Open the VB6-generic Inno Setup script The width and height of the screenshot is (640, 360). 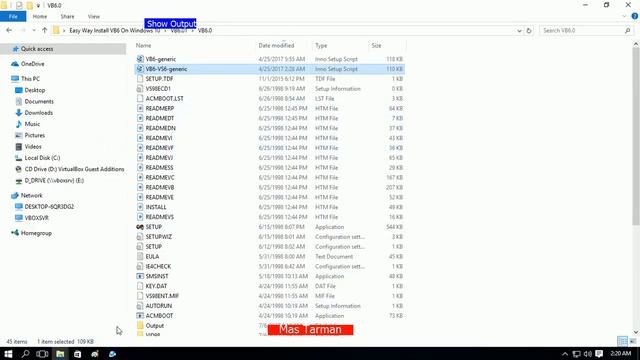click(x=269, y=59)
